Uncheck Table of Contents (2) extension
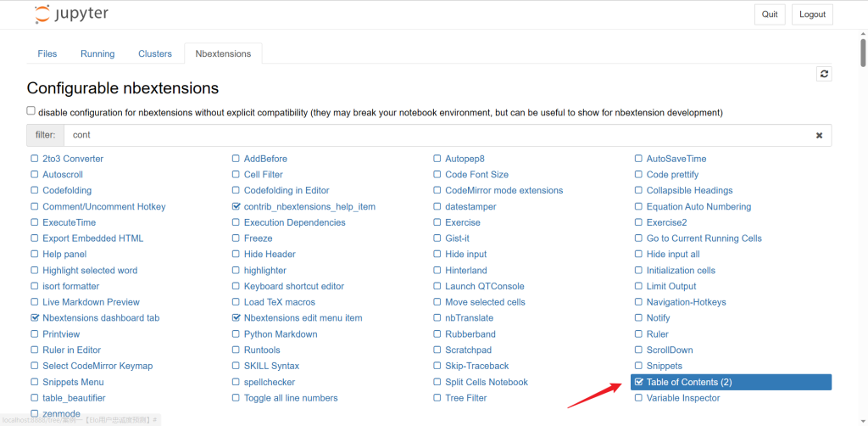 click(639, 383)
